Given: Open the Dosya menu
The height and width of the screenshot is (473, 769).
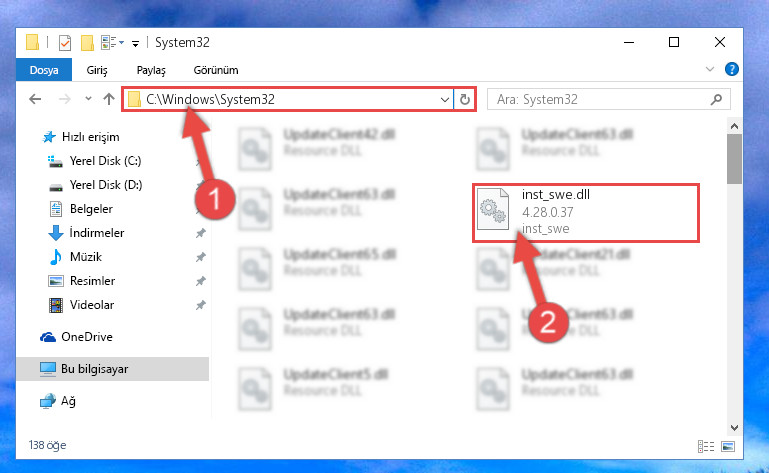Looking at the screenshot, I should (x=44, y=70).
